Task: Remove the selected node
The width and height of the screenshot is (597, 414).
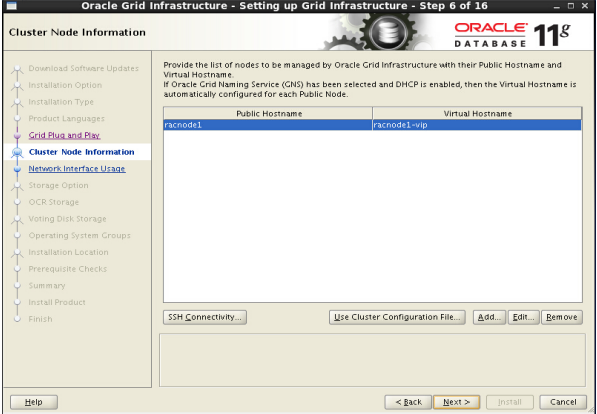Action: tap(562, 317)
